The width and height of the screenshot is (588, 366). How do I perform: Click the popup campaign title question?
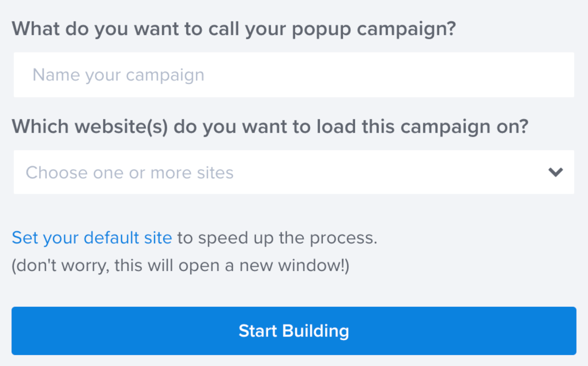234,28
